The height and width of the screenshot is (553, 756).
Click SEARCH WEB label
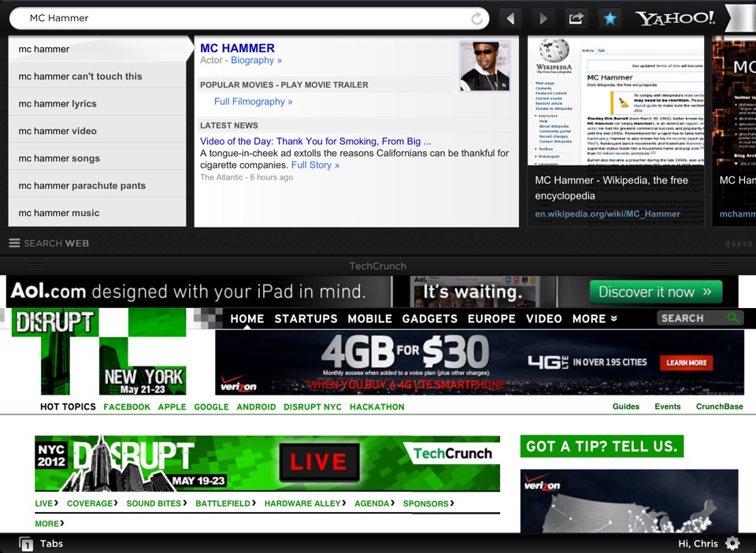click(57, 243)
